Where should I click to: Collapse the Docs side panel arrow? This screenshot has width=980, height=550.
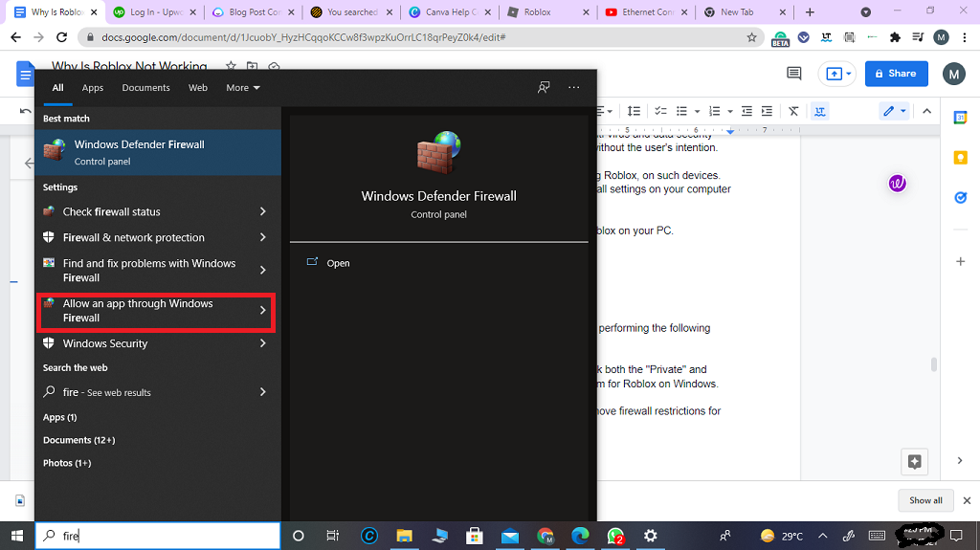[x=960, y=461]
